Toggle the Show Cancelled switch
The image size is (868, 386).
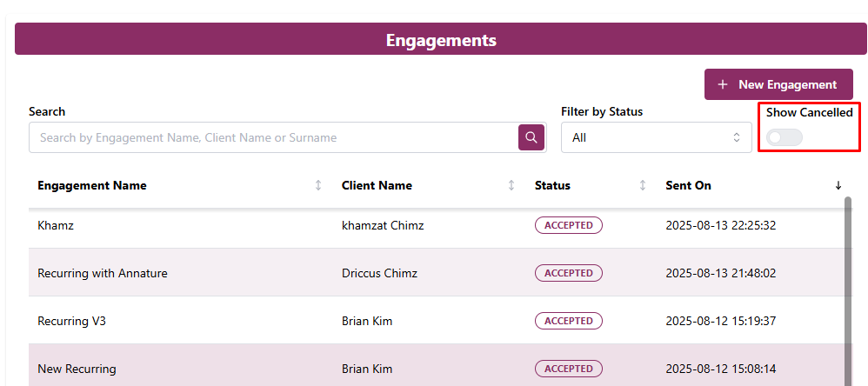click(x=785, y=137)
